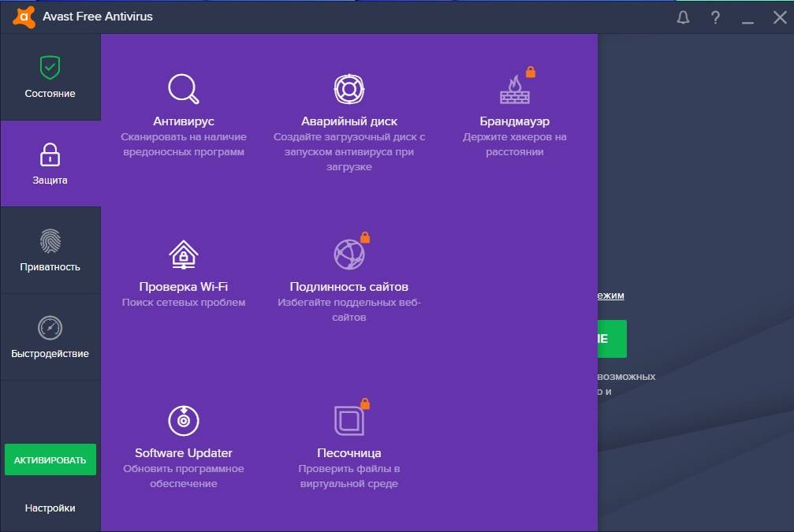
Task: Minimize the Avast window
Action: pyautogui.click(x=747, y=22)
